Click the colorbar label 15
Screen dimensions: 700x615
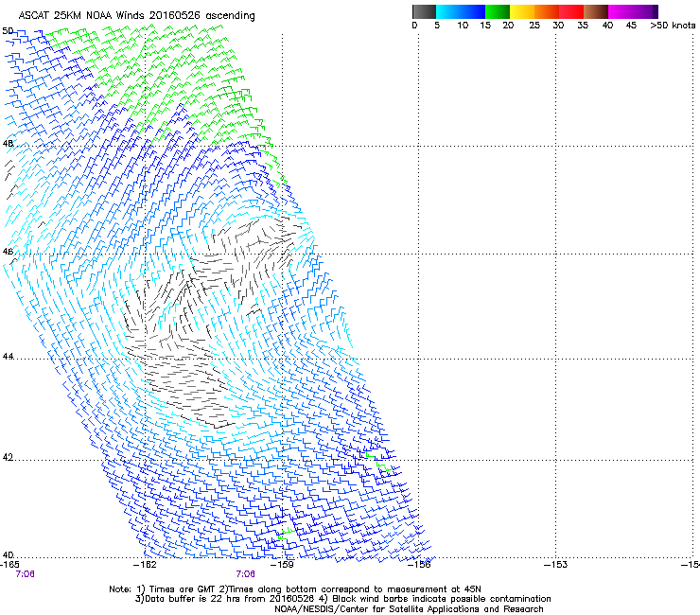(x=485, y=26)
